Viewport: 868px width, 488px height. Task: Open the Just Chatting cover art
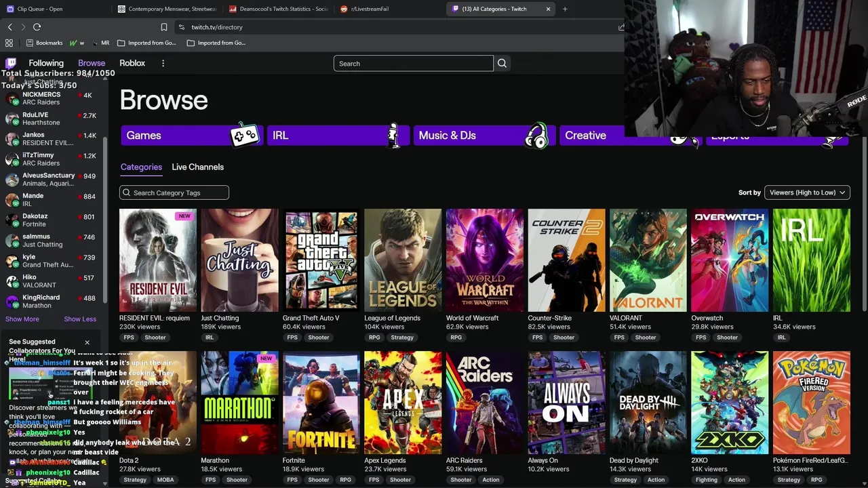pos(239,260)
